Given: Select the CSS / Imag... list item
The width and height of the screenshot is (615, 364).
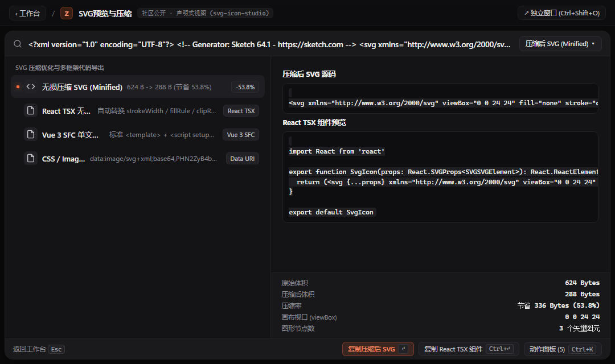Looking at the screenshot, I should (138, 159).
